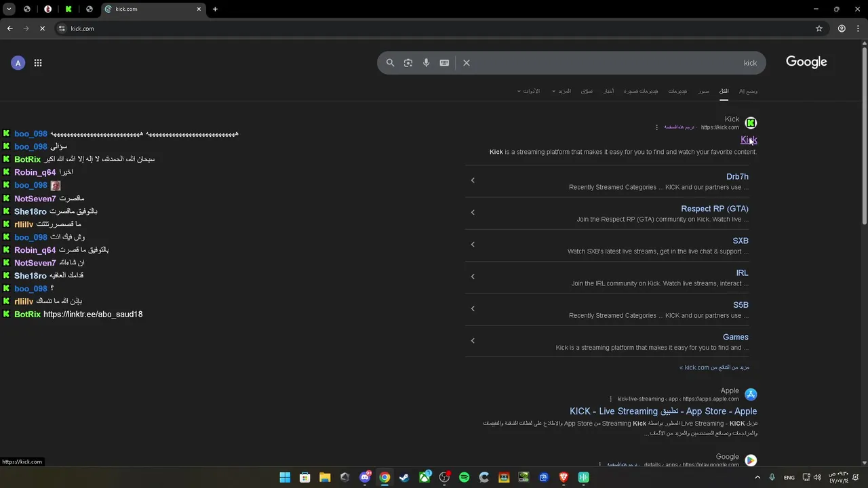Open Spotify from the taskbar

pyautogui.click(x=464, y=477)
